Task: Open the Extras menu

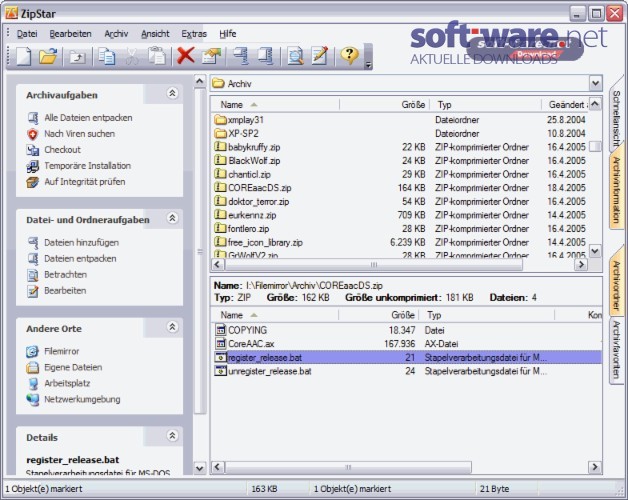Action: point(194,34)
